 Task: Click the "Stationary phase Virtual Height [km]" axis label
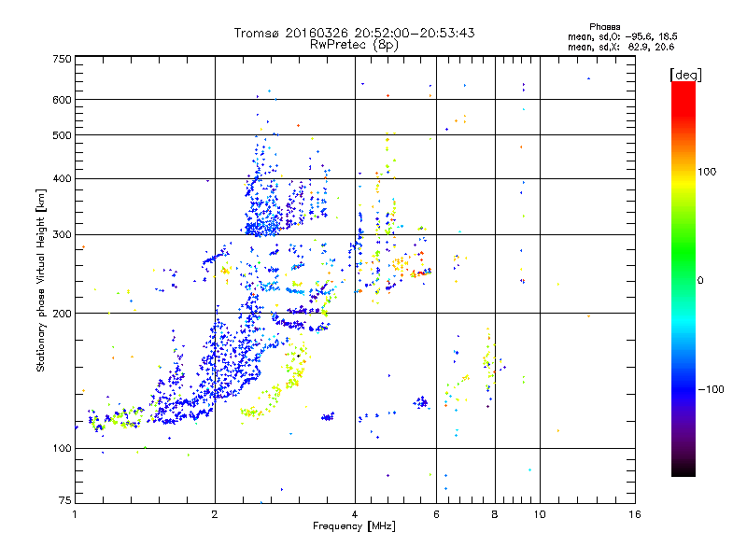click(x=40, y=280)
